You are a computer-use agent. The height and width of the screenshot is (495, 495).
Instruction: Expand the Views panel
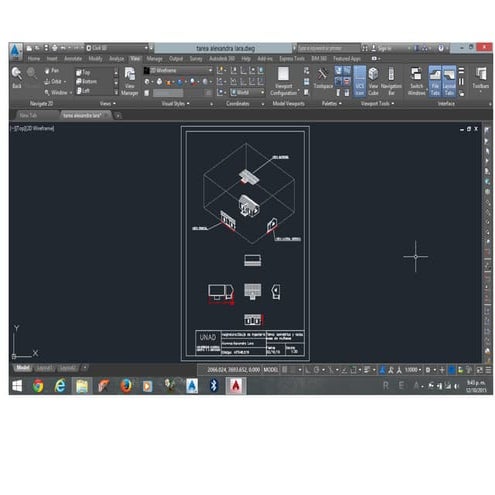click(108, 104)
